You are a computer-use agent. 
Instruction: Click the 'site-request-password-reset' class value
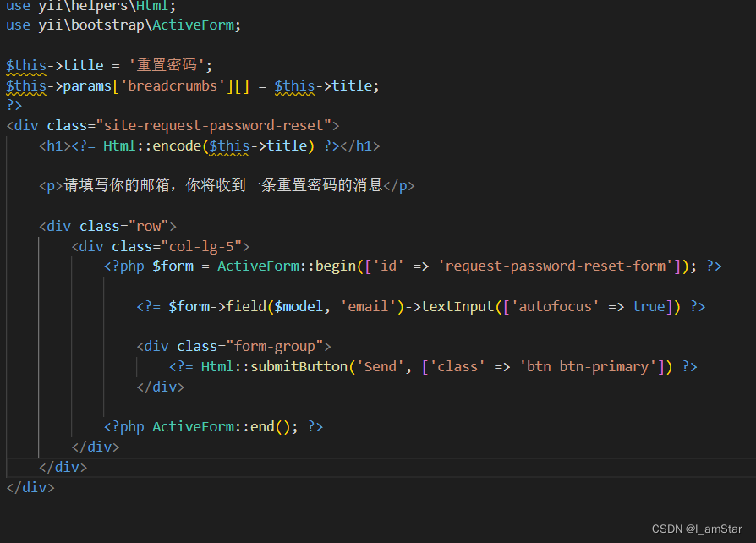214,126
